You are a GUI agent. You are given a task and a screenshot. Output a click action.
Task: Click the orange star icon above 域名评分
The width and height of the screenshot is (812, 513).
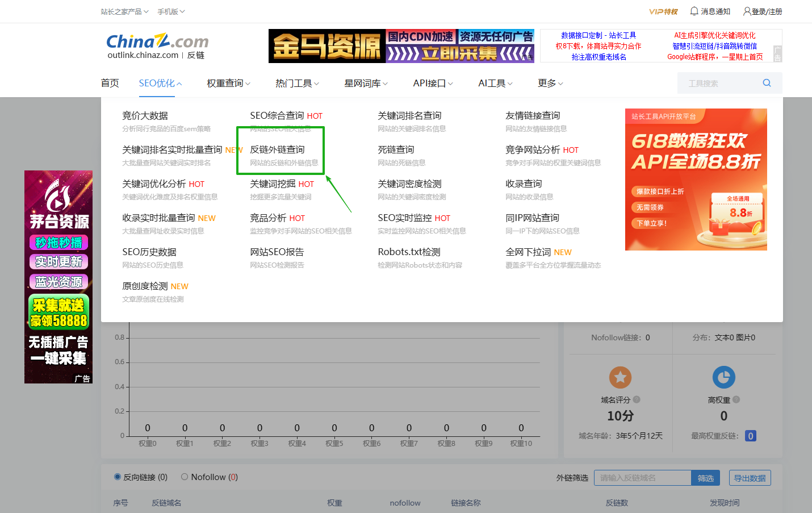point(620,377)
